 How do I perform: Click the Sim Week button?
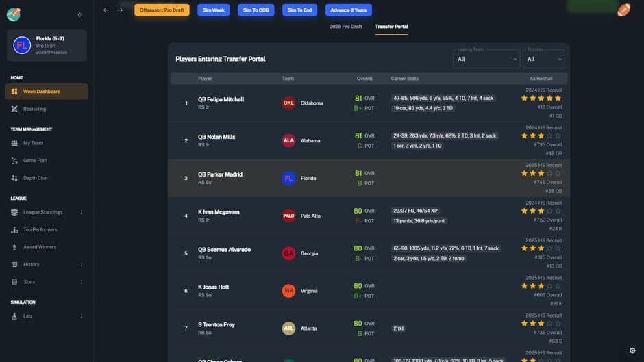tap(214, 10)
